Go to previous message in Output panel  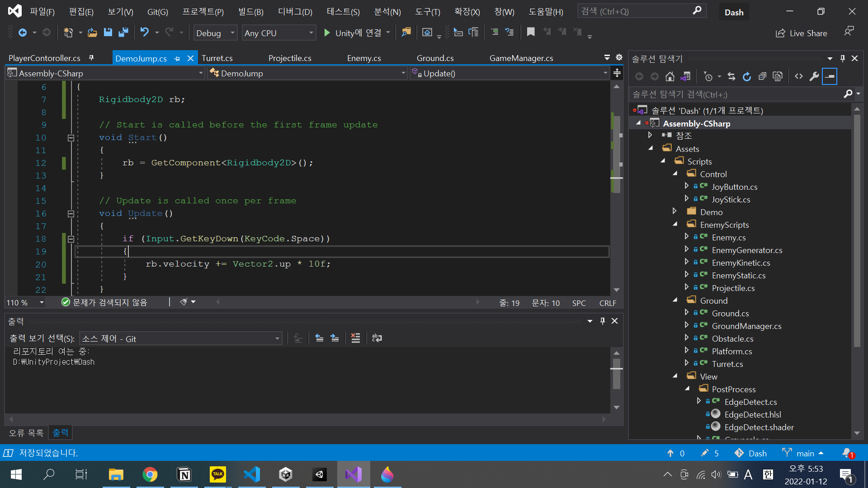coord(319,338)
